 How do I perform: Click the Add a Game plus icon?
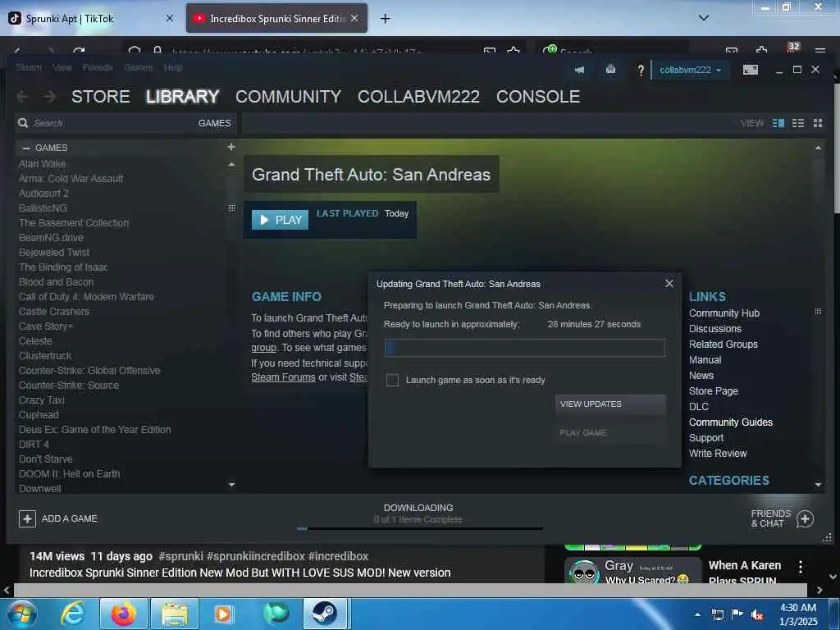pos(27,518)
